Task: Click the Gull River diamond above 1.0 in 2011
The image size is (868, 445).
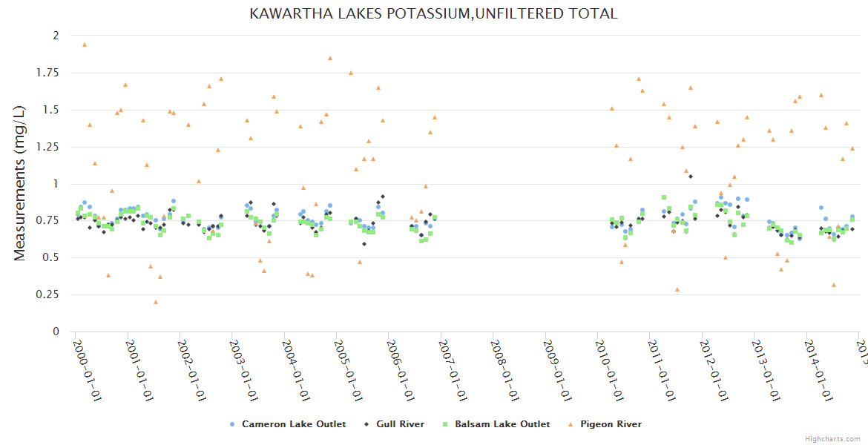Action: coord(690,177)
